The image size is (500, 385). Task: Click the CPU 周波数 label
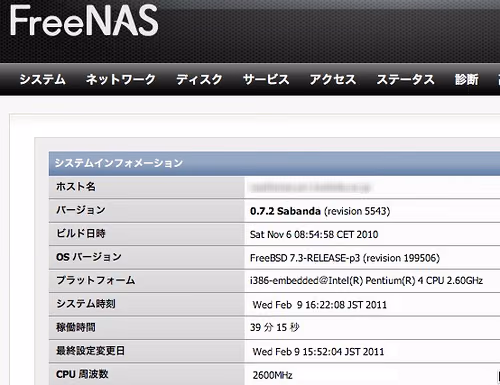[x=82, y=374]
